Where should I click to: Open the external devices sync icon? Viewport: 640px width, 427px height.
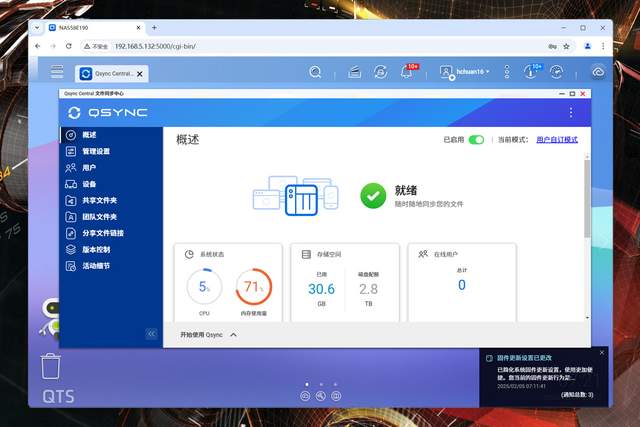pyautogui.click(x=380, y=72)
